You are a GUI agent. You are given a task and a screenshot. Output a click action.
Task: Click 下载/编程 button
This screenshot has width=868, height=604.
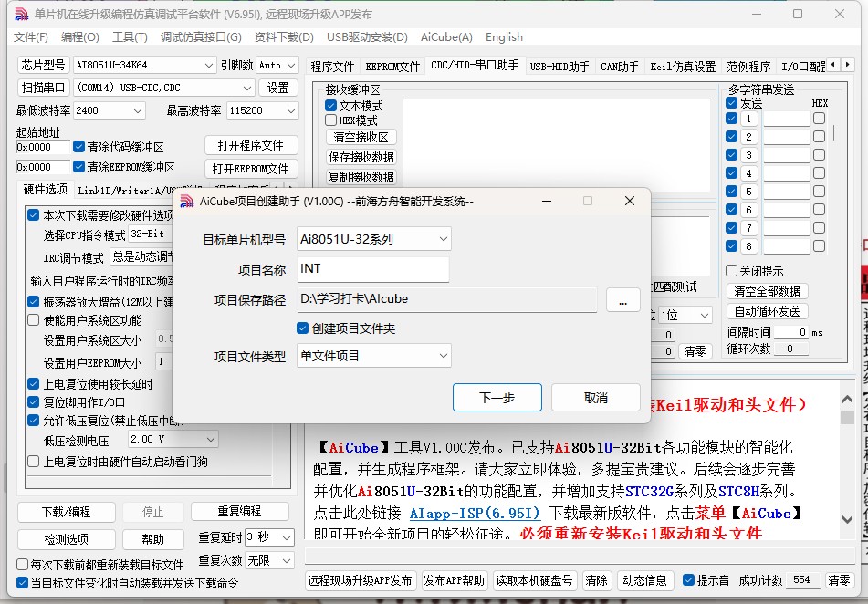tap(67, 512)
